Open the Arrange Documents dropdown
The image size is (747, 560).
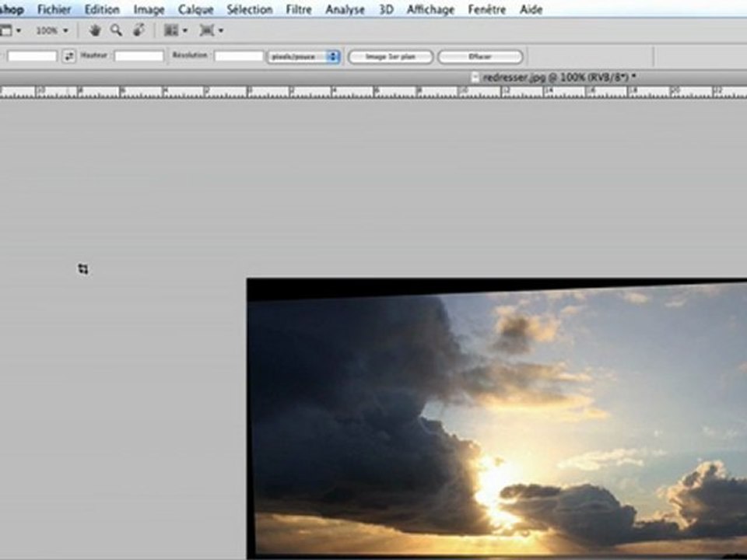(x=175, y=31)
